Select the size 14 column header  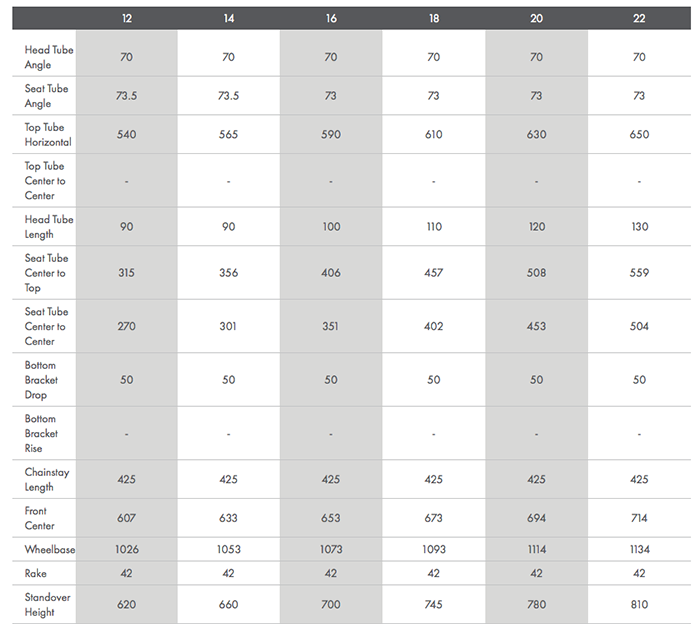tap(228, 19)
